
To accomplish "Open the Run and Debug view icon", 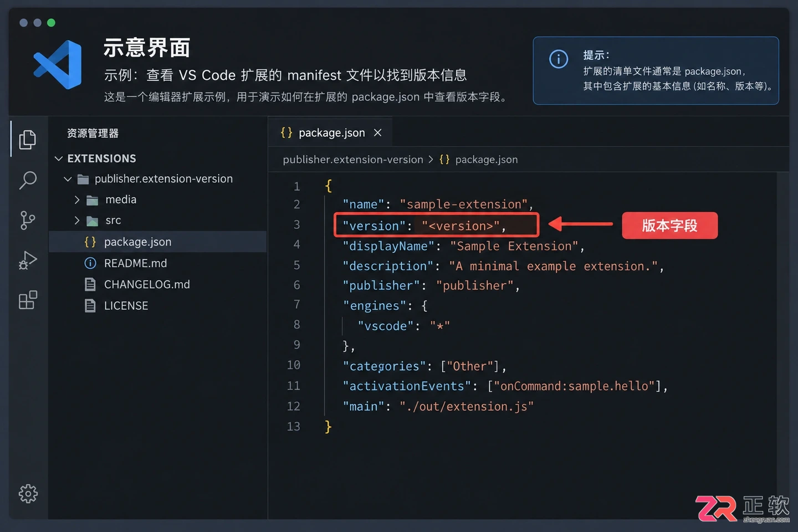I will tap(28, 260).
